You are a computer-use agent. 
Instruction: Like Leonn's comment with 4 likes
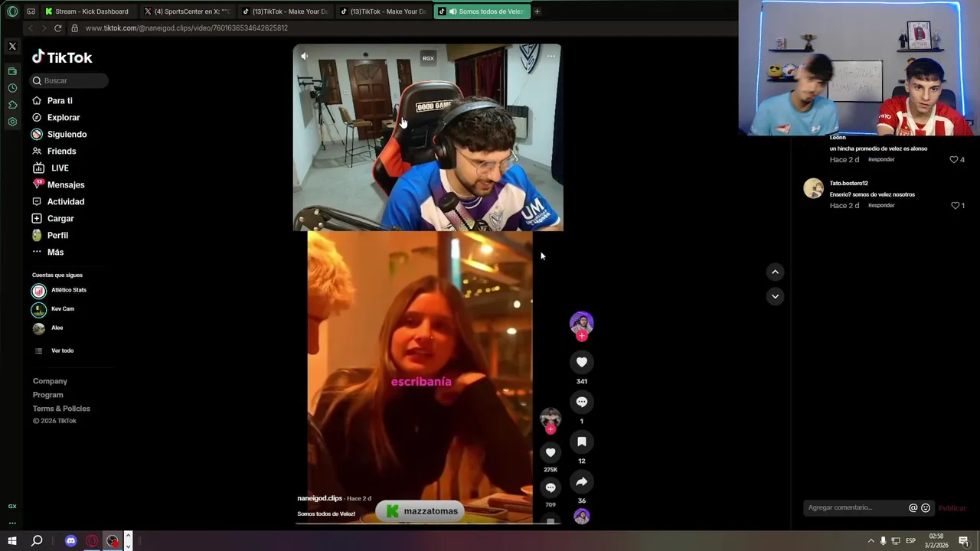coord(954,160)
